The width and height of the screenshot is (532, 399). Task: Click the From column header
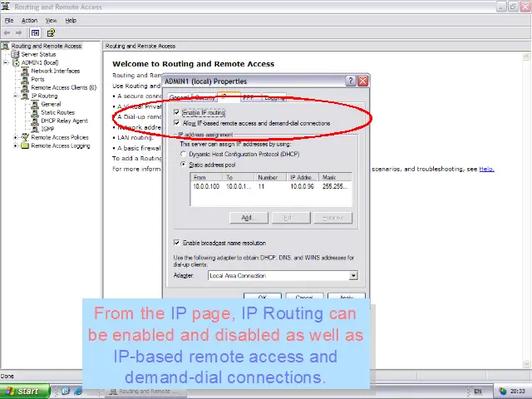pyautogui.click(x=206, y=177)
